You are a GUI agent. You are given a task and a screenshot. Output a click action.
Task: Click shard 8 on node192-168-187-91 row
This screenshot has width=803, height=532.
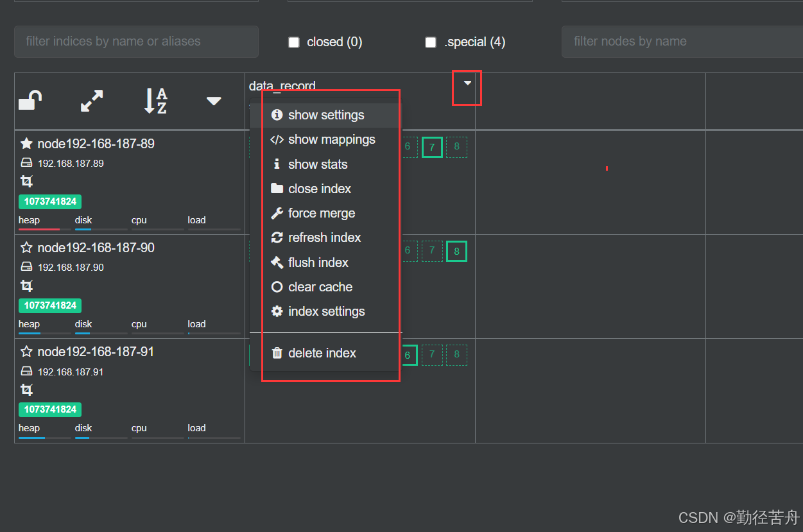456,355
